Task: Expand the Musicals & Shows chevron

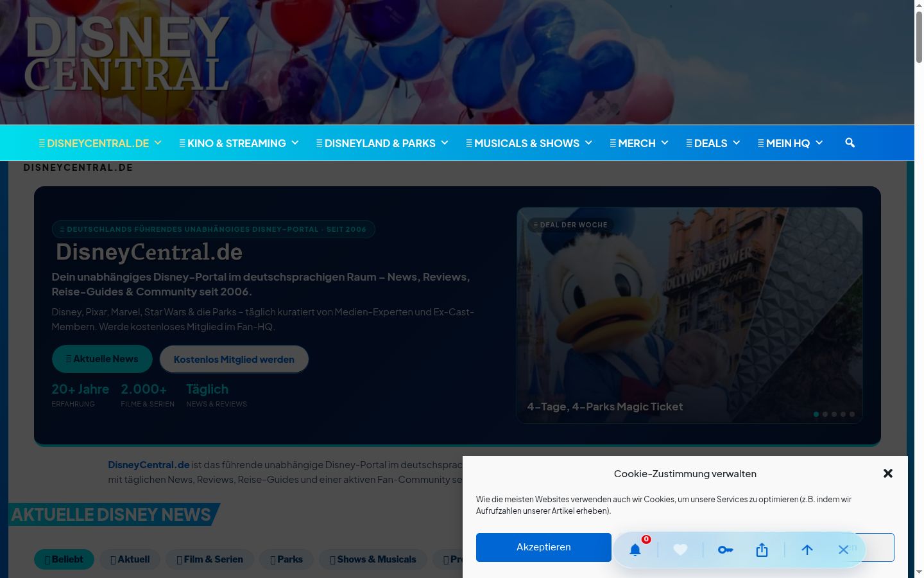Action: click(588, 143)
